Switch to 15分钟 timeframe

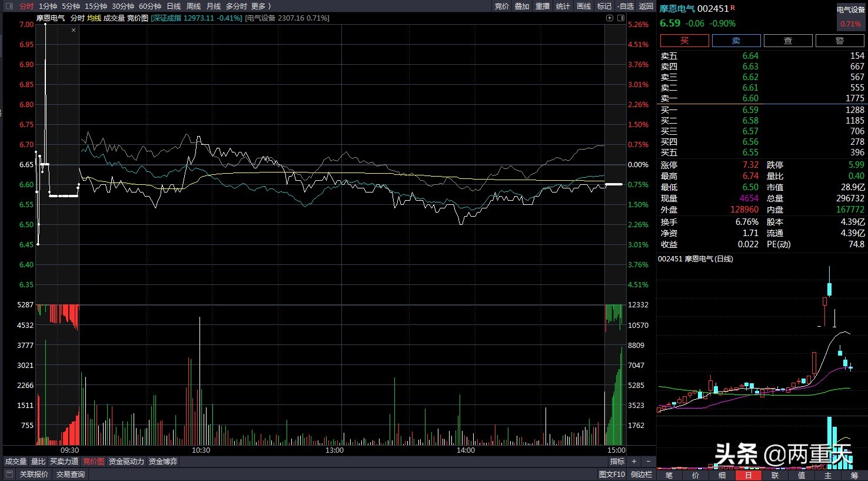pyautogui.click(x=96, y=6)
